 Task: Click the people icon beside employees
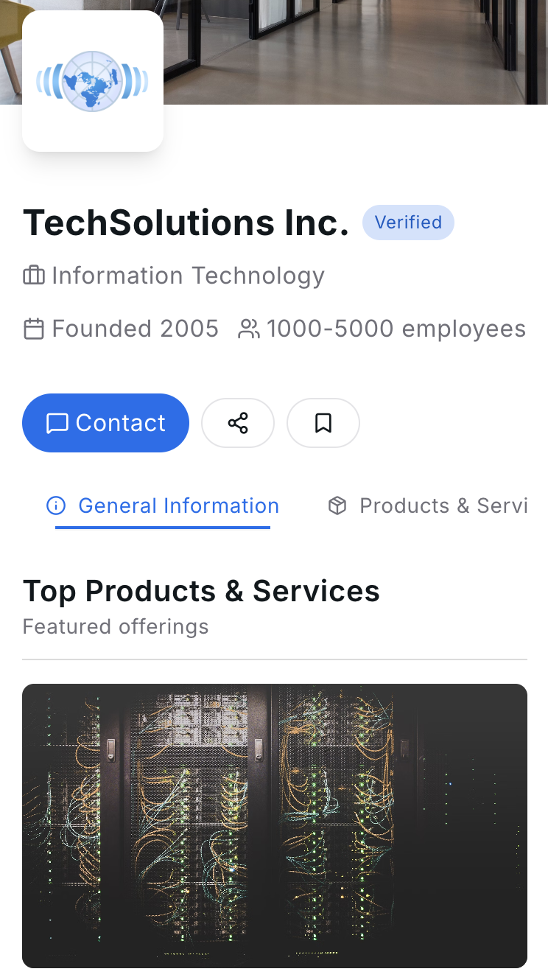[x=249, y=329]
